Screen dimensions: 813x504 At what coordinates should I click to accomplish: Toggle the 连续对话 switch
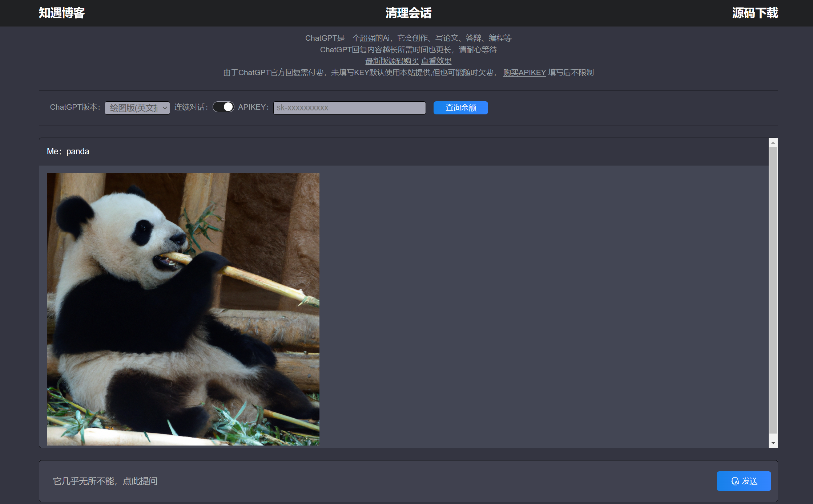point(223,107)
